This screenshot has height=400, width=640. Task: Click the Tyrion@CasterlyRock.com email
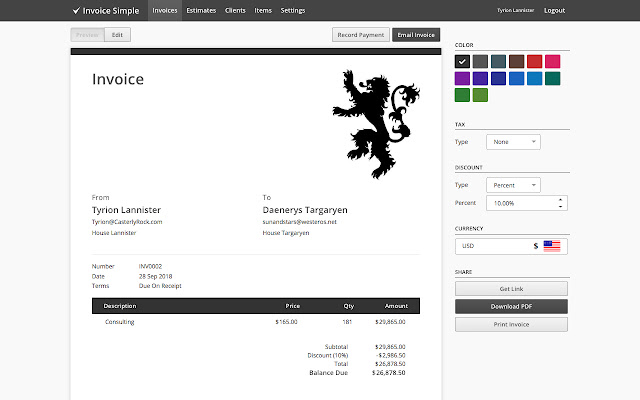[x=127, y=222]
